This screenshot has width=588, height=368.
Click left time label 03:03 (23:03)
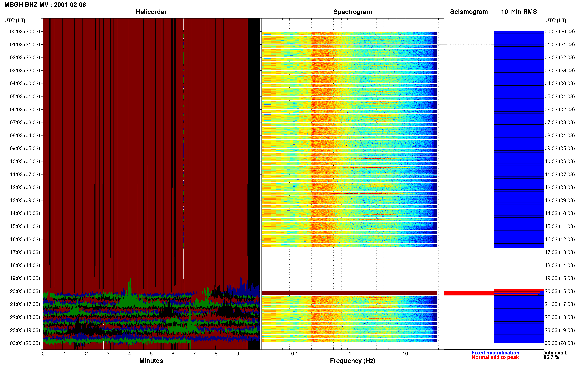(25, 70)
